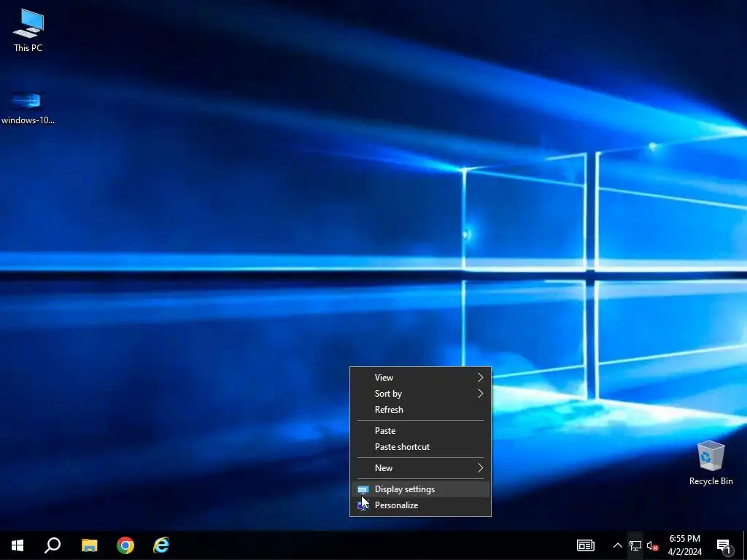Launch File Explorer from the taskbar
Screen dimensions: 747x560
(89, 545)
